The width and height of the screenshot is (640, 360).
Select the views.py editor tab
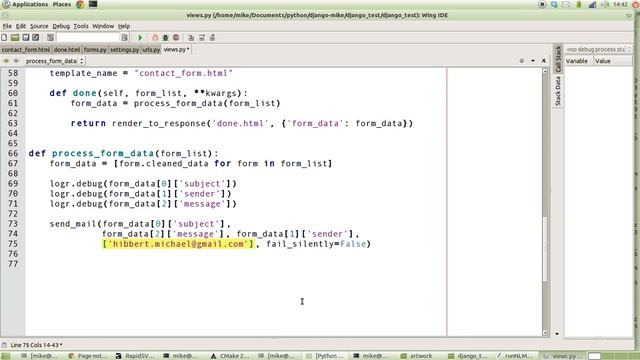176,49
